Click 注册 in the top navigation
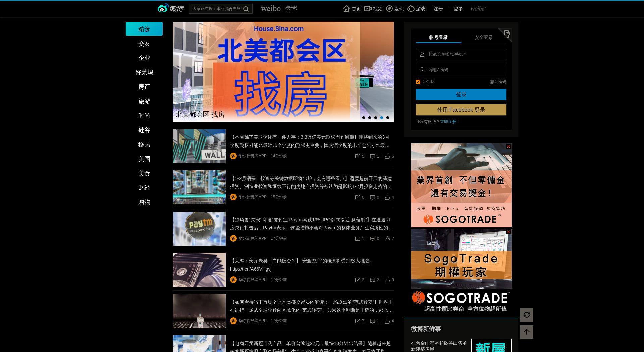 (438, 9)
